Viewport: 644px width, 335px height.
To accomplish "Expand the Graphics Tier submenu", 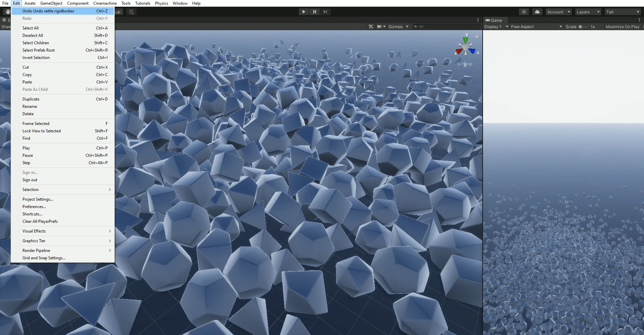I will [x=63, y=241].
